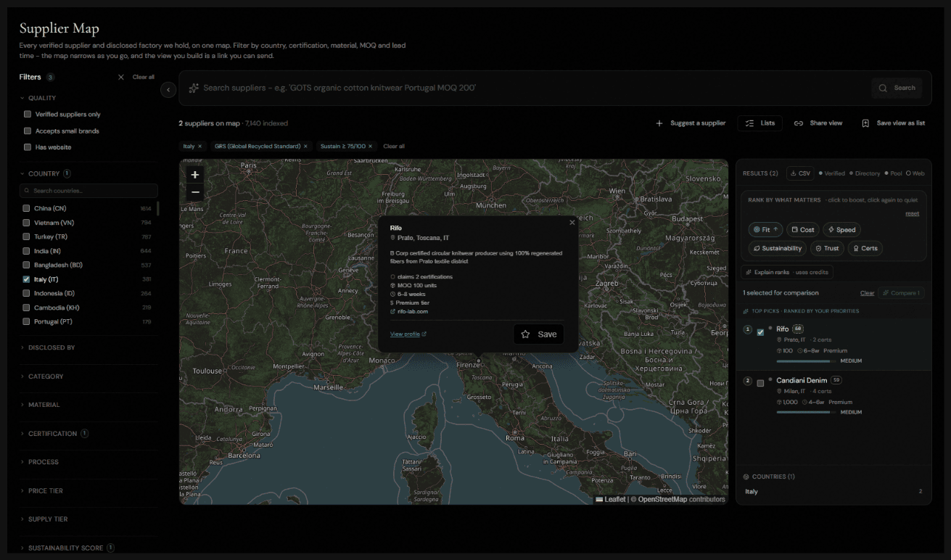This screenshot has height=560, width=951.
Task: Reset the ranking priorities
Action: tap(912, 214)
